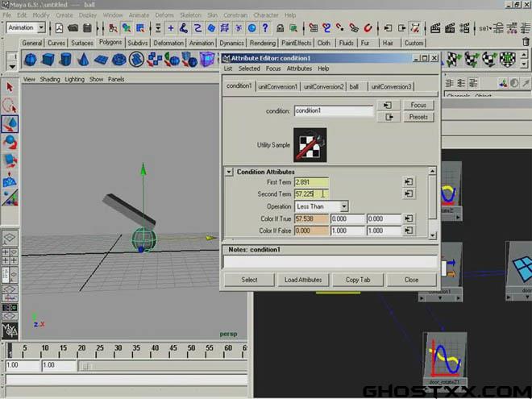Select the Lasso tool in toolbox
Viewport: 532px width, 399px height.
10,105
